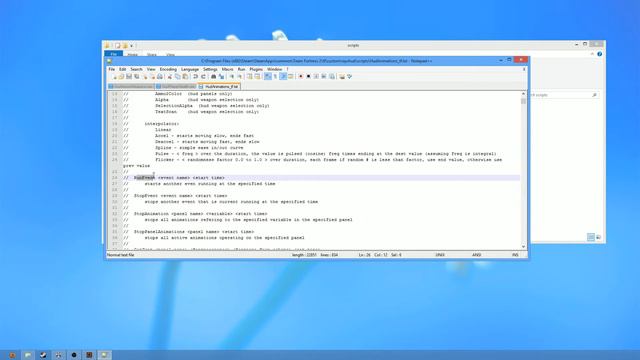640x360 pixels.
Task: Open the Window menu
Action: tap(274, 69)
